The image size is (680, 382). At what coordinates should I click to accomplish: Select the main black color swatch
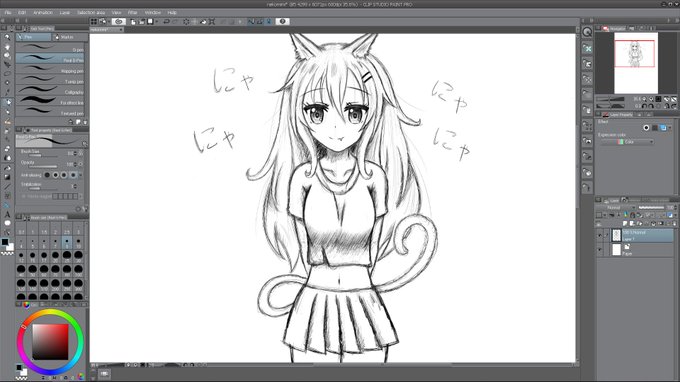5,242
